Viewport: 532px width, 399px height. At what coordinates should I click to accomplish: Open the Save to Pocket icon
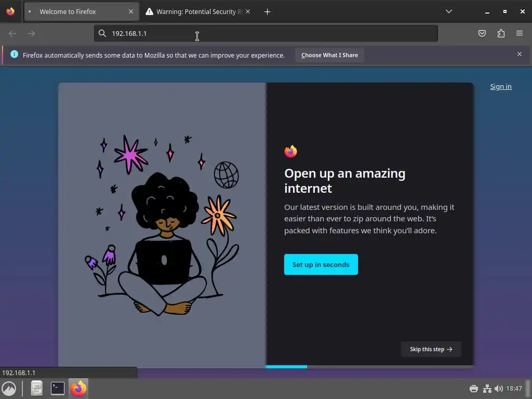coord(482,33)
